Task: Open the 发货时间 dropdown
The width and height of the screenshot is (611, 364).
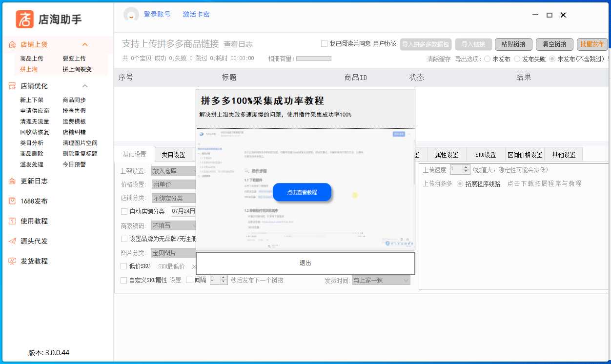Action: coord(381,280)
